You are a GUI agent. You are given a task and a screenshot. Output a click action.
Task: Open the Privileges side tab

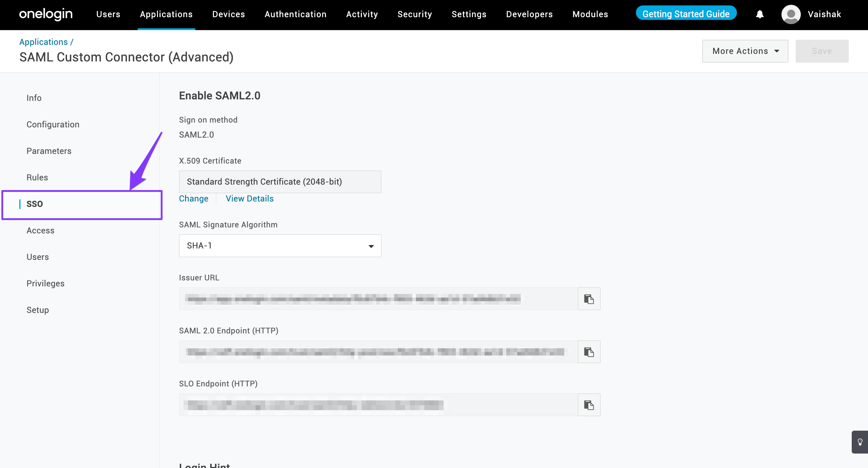pos(46,283)
